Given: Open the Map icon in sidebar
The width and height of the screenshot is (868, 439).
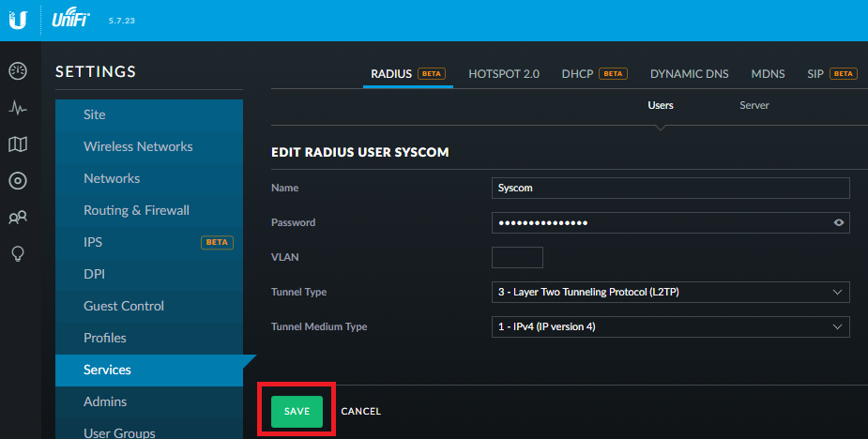Looking at the screenshot, I should pyautogui.click(x=18, y=144).
